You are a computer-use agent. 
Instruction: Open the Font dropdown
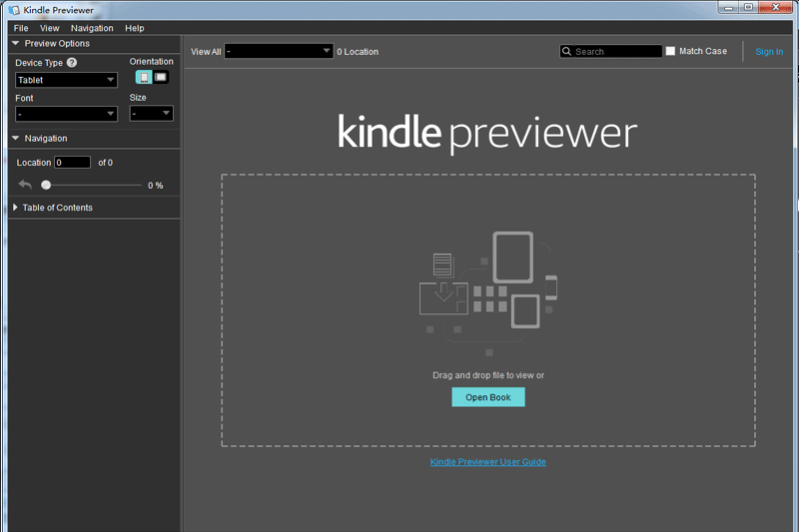pyautogui.click(x=66, y=114)
